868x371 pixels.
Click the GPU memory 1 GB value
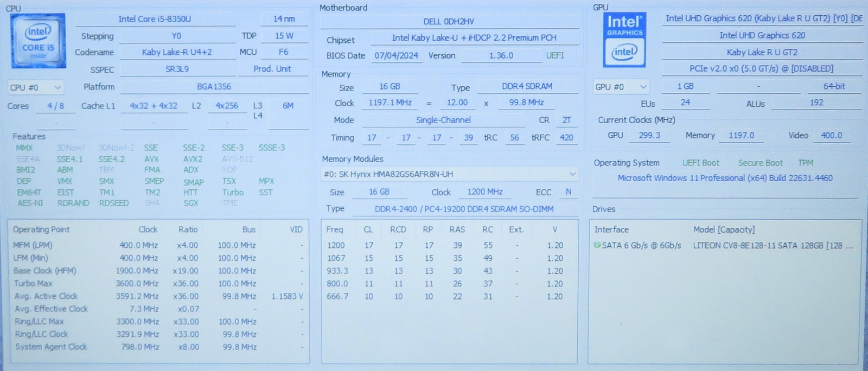685,86
